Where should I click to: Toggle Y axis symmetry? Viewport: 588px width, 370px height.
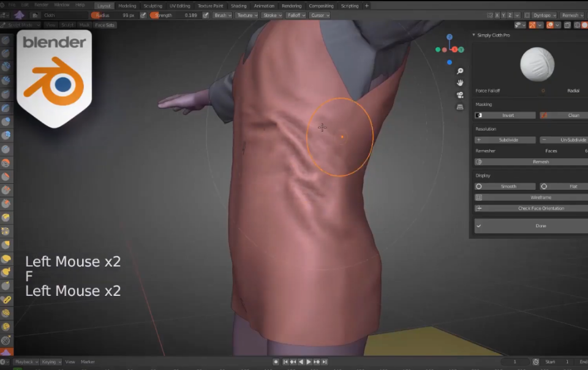point(503,15)
